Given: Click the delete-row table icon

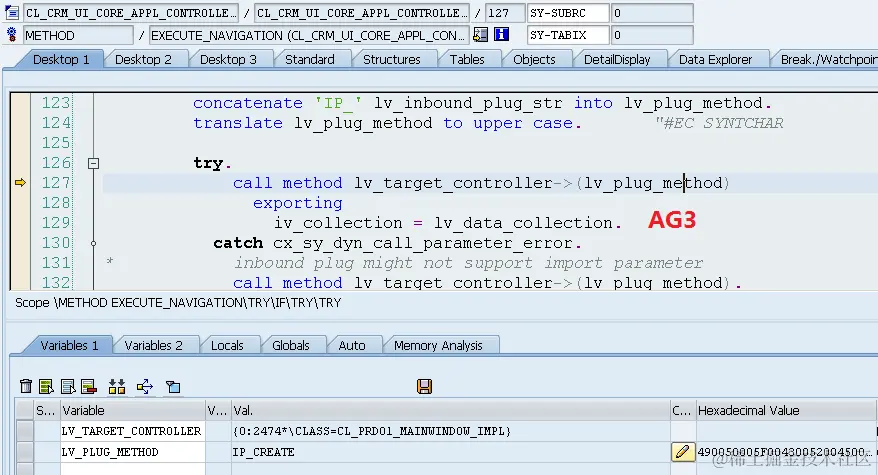Looking at the screenshot, I should 89,386.
